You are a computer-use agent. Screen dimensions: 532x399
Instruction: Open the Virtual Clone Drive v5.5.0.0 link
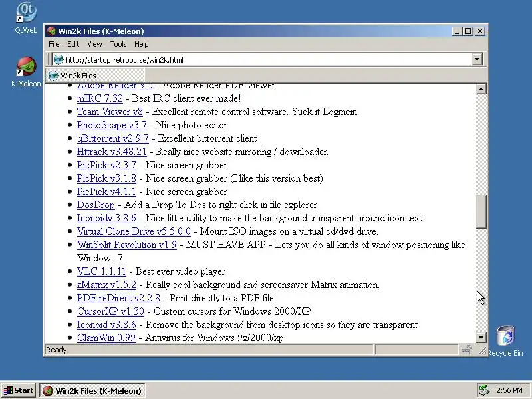[x=134, y=231]
